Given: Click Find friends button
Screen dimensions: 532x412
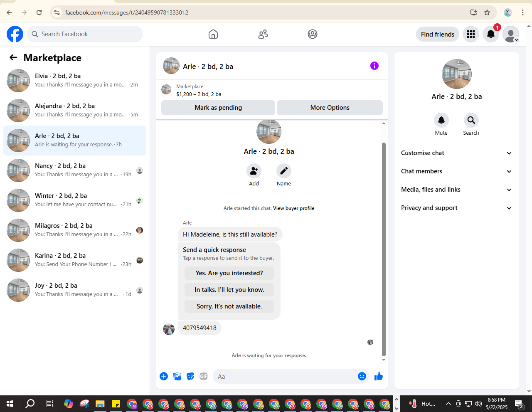Looking at the screenshot, I should pyautogui.click(x=438, y=34).
